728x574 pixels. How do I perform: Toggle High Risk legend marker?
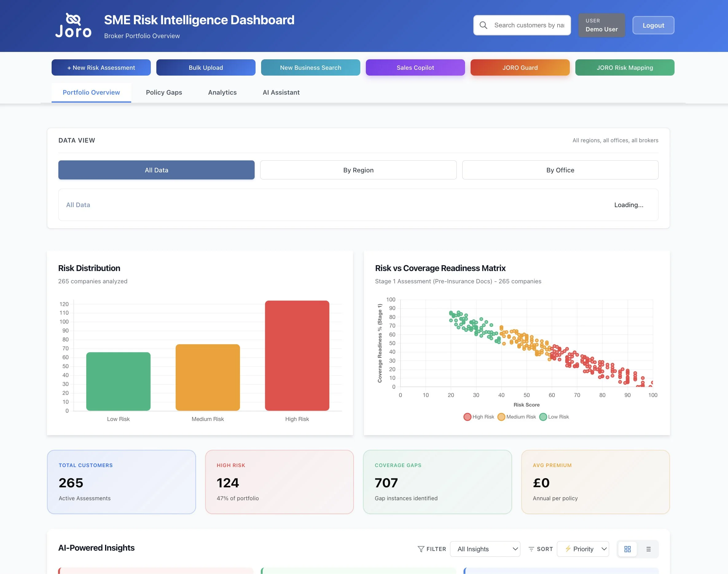point(467,417)
